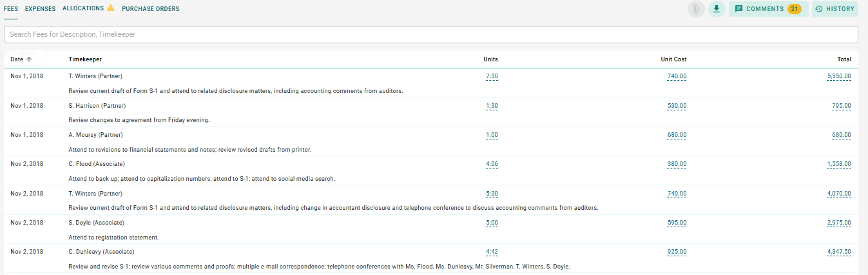This screenshot has width=868, height=275.
Task: Edit the 595.00 unit cost for S. Doyle
Action: tap(677, 223)
